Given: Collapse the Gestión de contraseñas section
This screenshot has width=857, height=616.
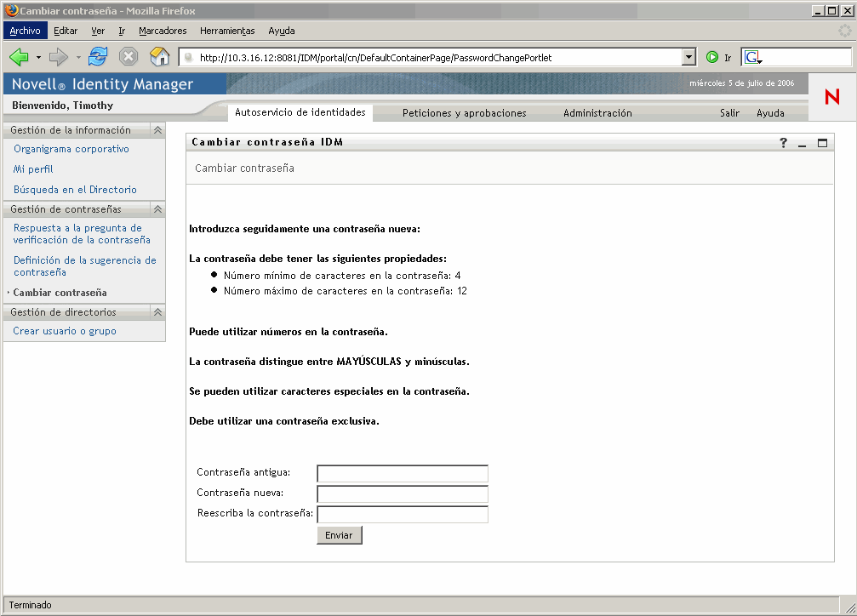Looking at the screenshot, I should tap(157, 209).
